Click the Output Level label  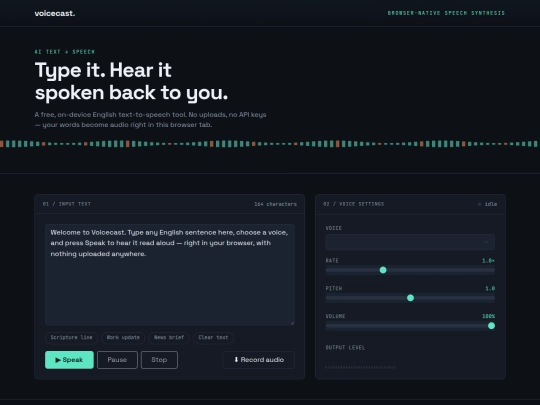pos(345,347)
